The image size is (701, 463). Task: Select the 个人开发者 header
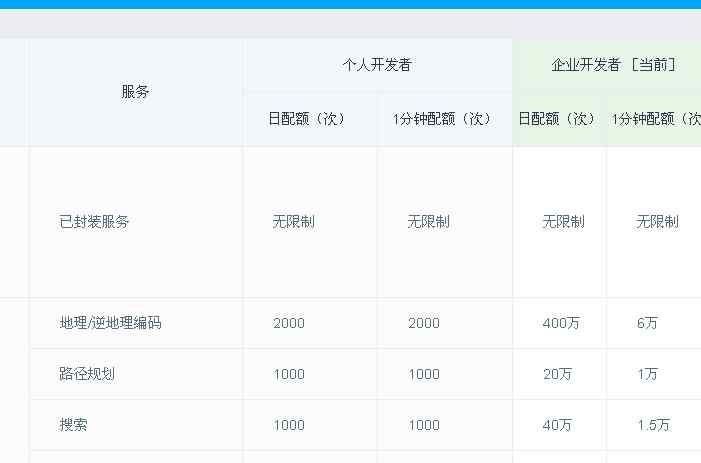coord(377,65)
